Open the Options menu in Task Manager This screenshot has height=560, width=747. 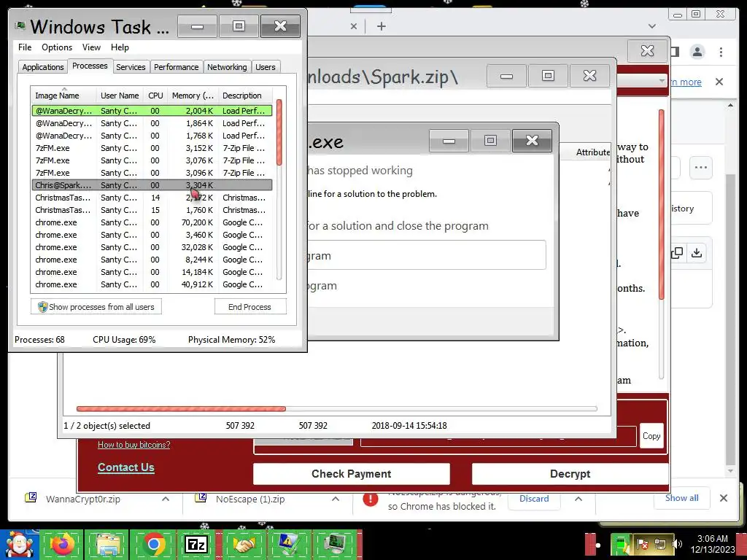tap(57, 47)
